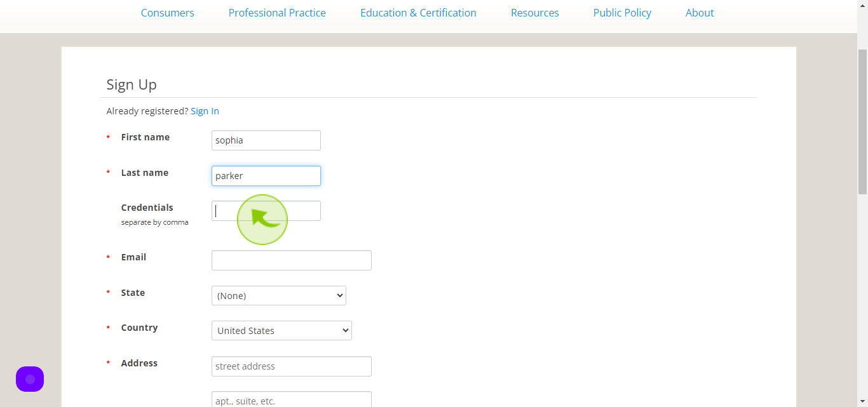The image size is (868, 407).
Task: Click the Sign Up heading text
Action: (132, 84)
